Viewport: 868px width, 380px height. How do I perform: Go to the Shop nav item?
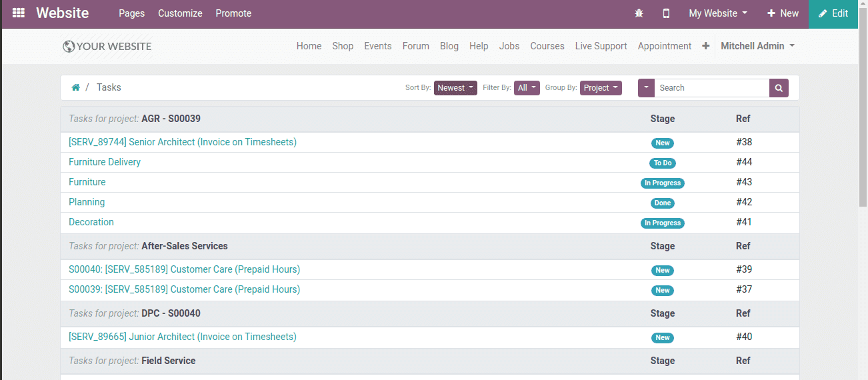click(343, 46)
